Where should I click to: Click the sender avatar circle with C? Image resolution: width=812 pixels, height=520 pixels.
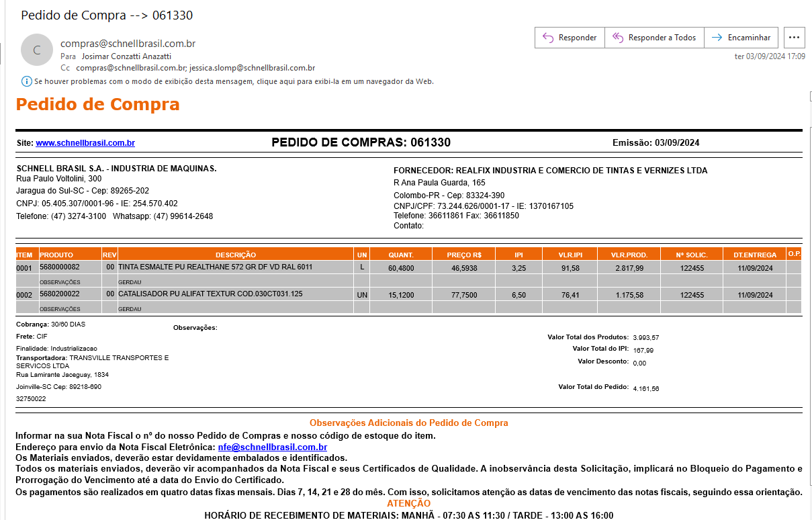[x=36, y=50]
